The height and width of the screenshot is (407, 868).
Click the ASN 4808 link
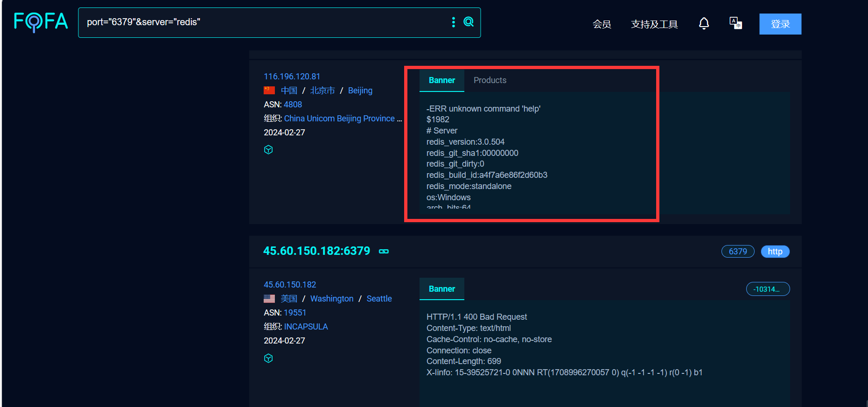(x=293, y=105)
